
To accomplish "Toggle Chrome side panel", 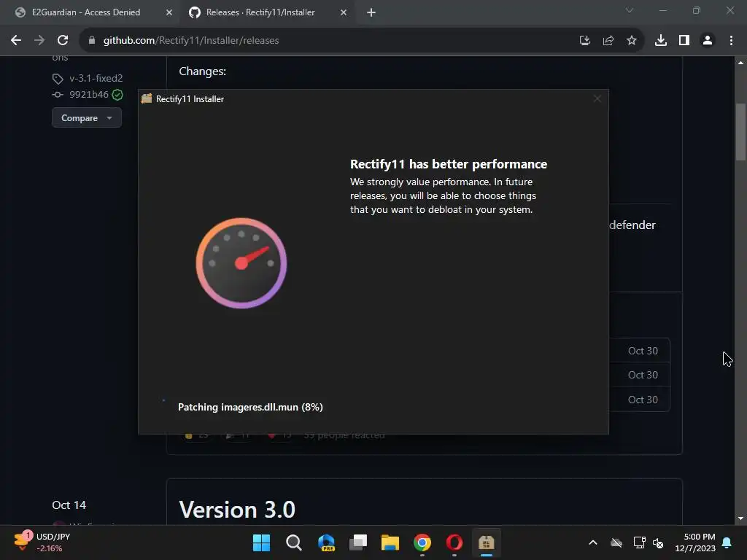I will click(x=684, y=41).
